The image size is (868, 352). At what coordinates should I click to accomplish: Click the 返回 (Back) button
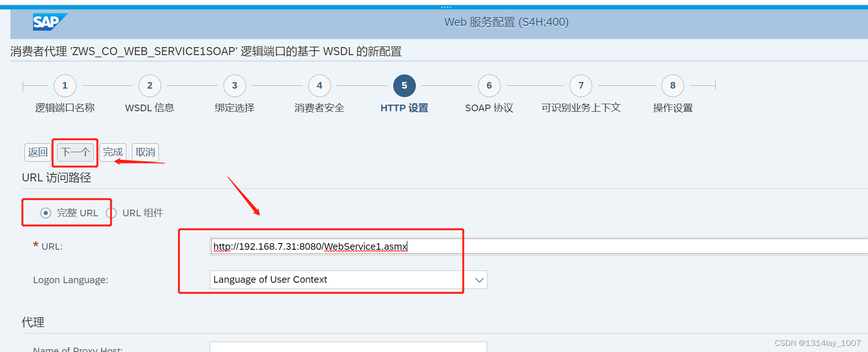click(38, 152)
